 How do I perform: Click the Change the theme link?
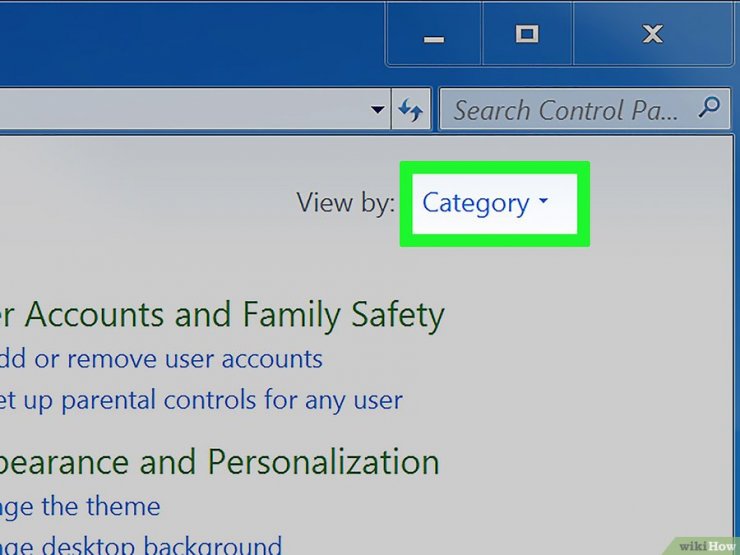pyautogui.click(x=80, y=506)
